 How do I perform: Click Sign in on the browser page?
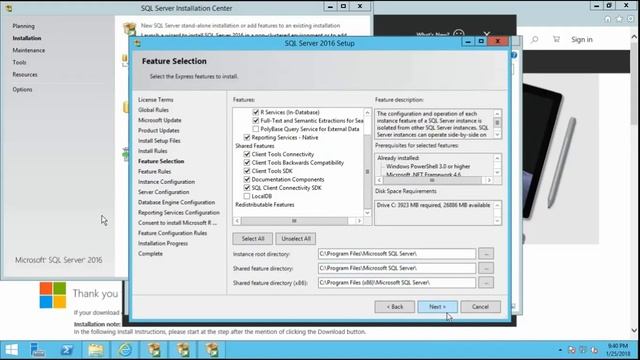(x=582, y=40)
